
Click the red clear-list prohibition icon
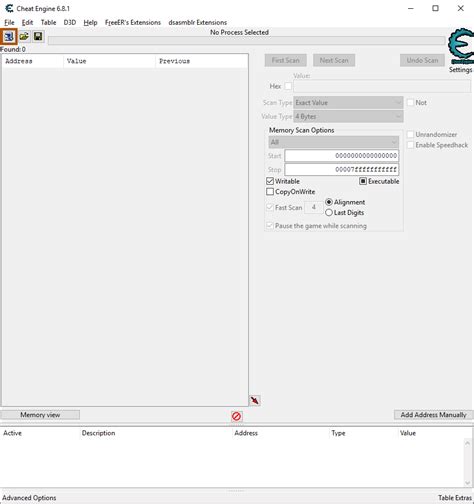pos(236,416)
